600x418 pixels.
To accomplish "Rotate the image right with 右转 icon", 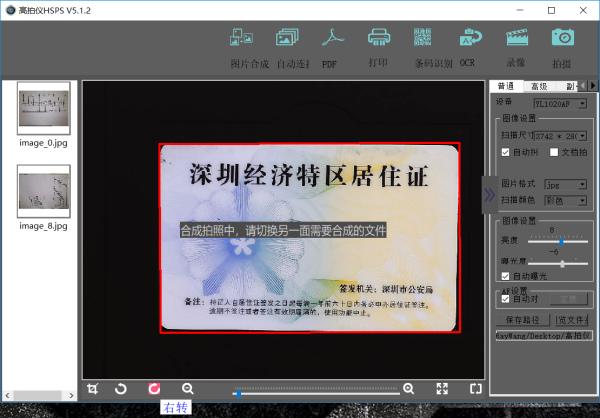I will point(154,389).
